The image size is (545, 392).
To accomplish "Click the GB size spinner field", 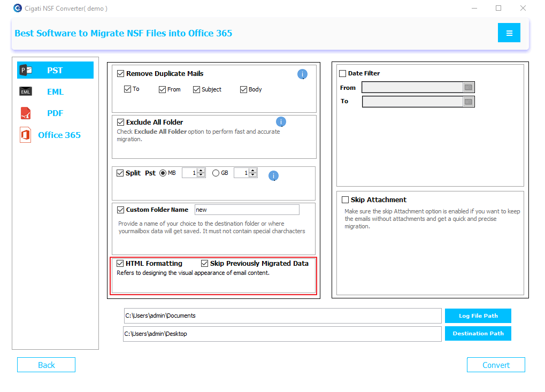I will click(x=245, y=173).
